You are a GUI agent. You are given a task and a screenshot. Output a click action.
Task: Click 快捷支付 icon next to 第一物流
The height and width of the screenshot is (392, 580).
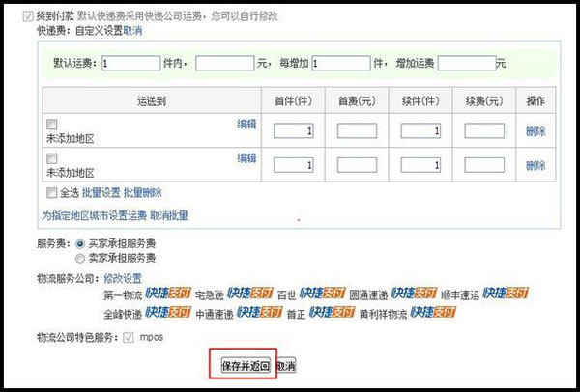168,293
